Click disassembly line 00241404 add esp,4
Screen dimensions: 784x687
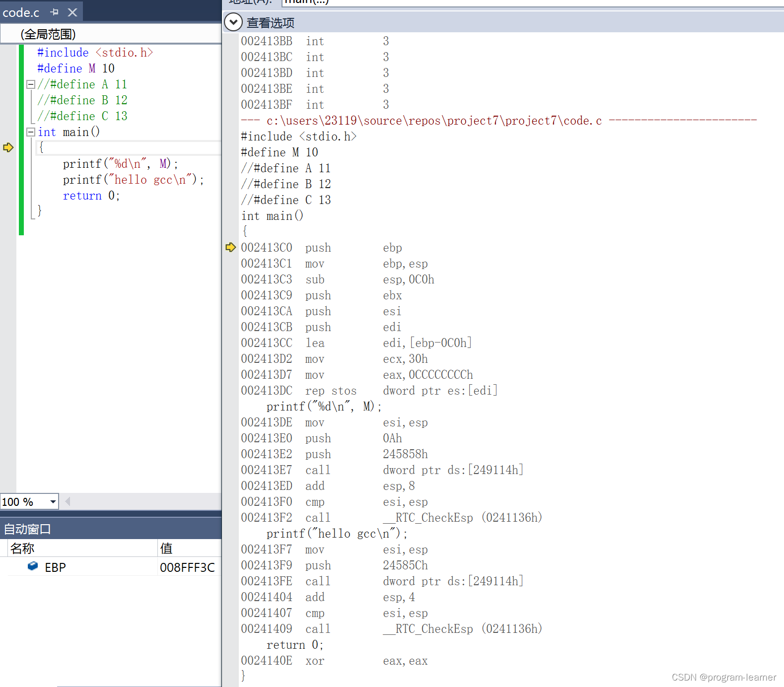(x=328, y=597)
